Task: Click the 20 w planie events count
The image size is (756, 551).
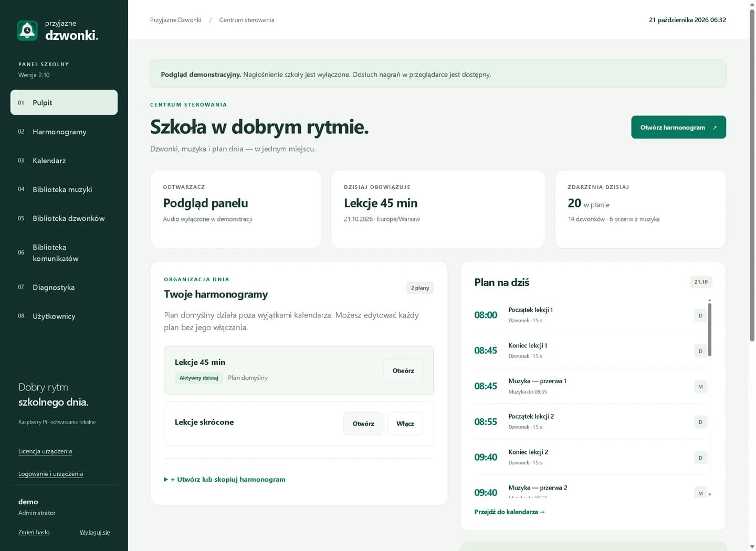Action: pos(589,203)
